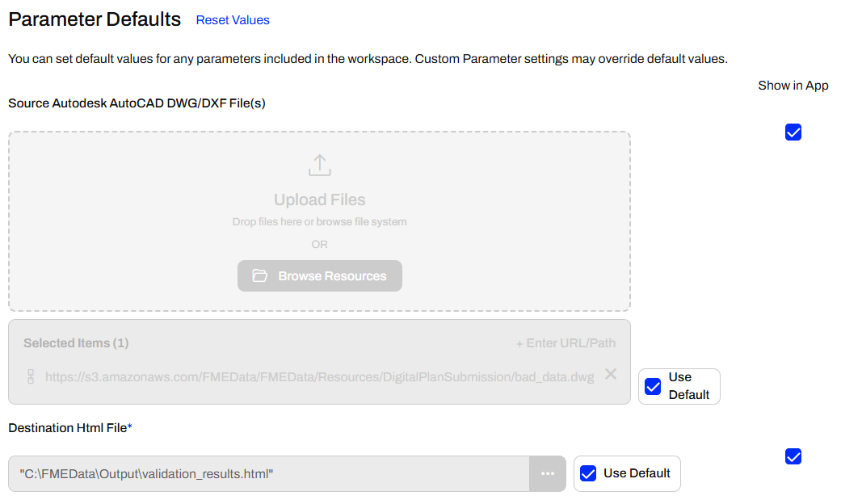Toggle Show in App for Destination Html File

coord(793,457)
